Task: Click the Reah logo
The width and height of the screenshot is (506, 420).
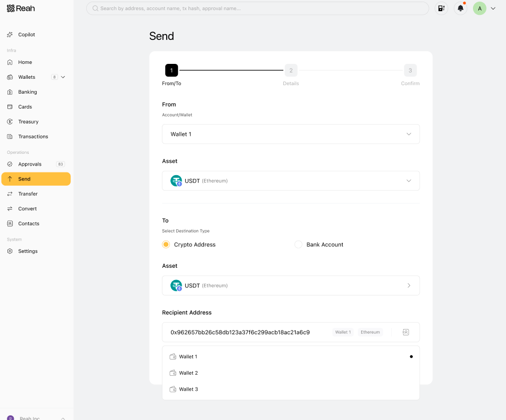Action: point(21,9)
